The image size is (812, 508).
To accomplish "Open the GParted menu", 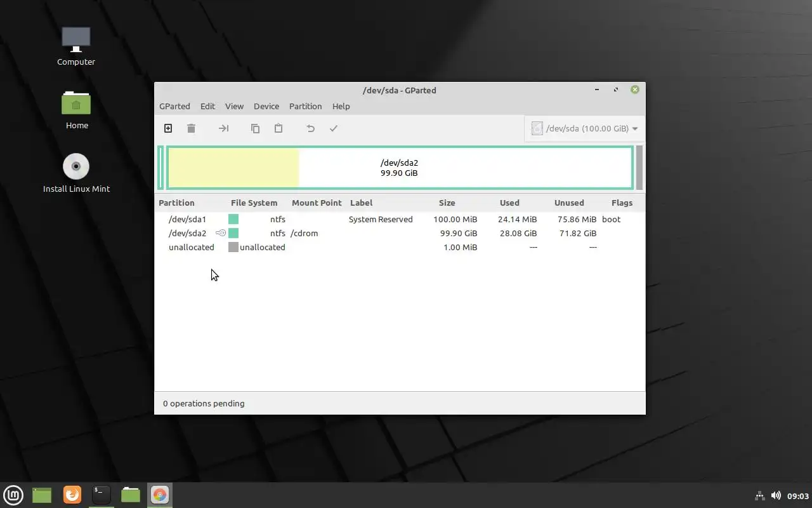I will [x=174, y=106].
